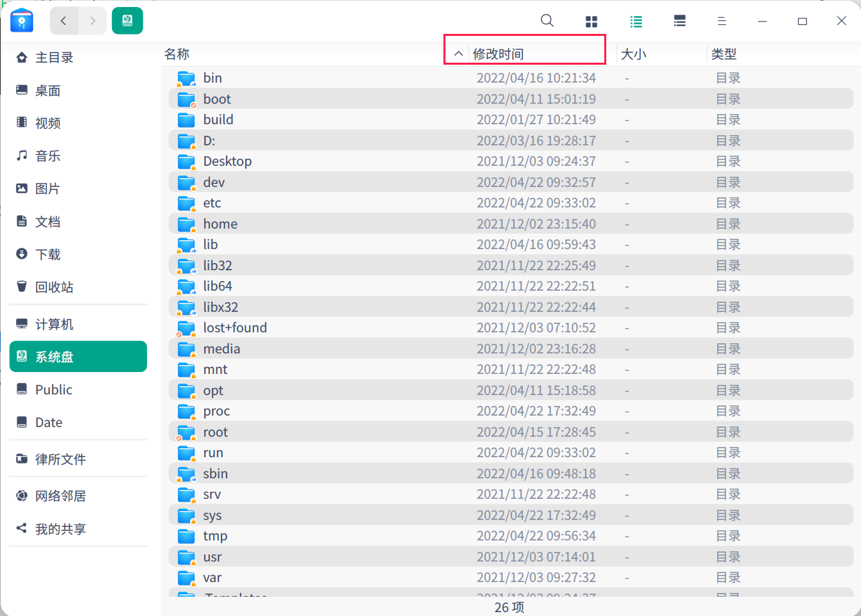The height and width of the screenshot is (616, 861).
Task: Click the date 2022/04/15 17:28:45
Action: 536,432
